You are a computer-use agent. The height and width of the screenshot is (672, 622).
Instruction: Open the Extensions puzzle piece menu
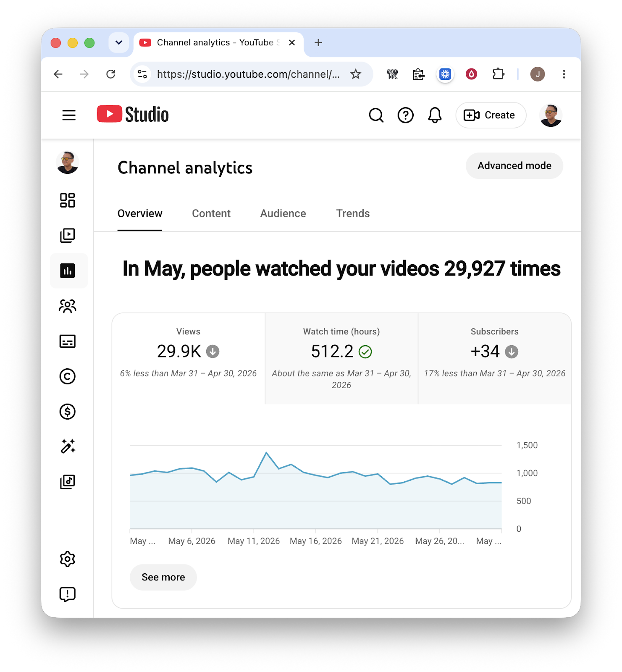(x=498, y=74)
